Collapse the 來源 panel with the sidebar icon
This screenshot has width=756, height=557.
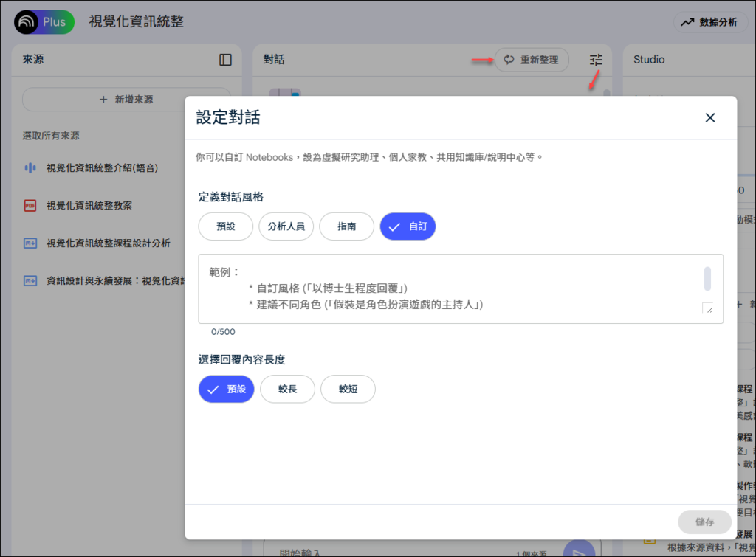pyautogui.click(x=225, y=60)
